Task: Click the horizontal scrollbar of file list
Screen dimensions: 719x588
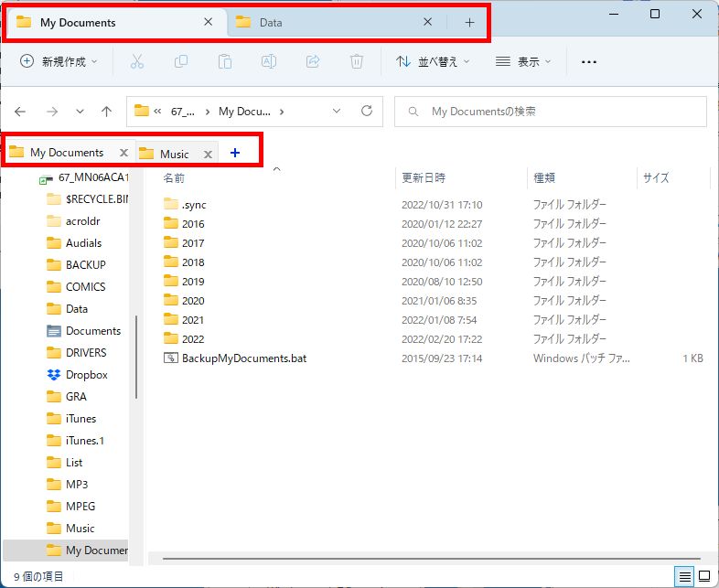Action: [432, 559]
